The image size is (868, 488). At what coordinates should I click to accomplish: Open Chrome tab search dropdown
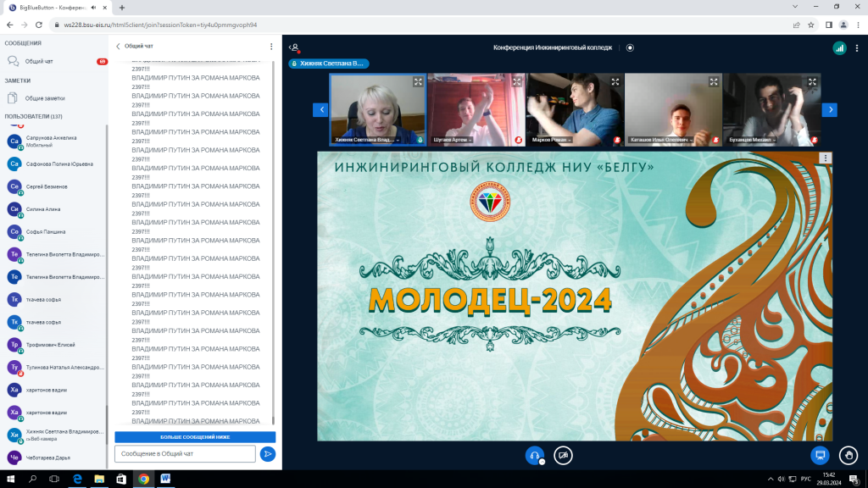[795, 7]
